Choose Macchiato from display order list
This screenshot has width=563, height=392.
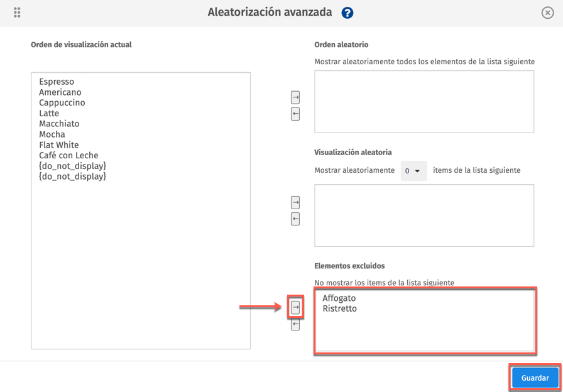point(59,124)
